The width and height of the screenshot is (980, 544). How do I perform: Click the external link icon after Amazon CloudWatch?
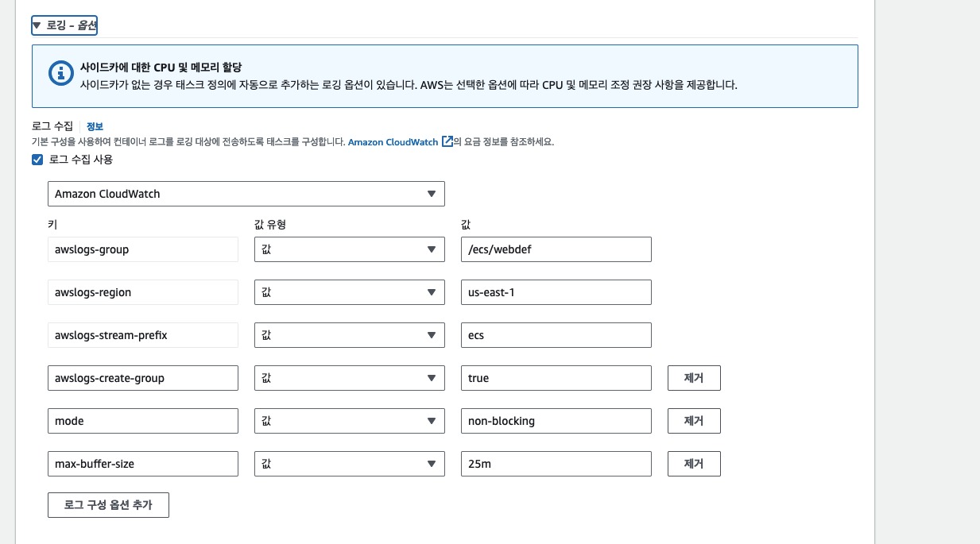[x=447, y=141]
